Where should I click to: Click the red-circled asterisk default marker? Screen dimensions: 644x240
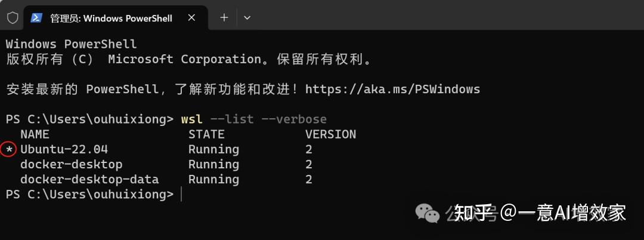[8, 149]
